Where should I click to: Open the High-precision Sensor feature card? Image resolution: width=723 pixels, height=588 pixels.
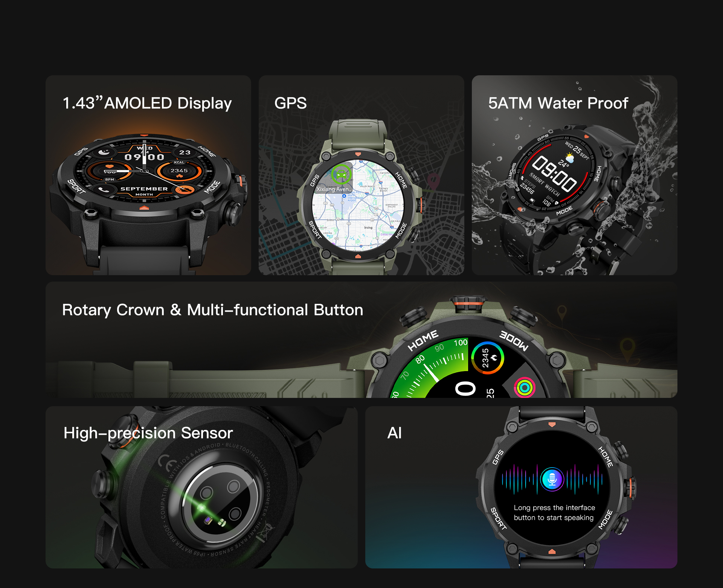tap(148, 433)
